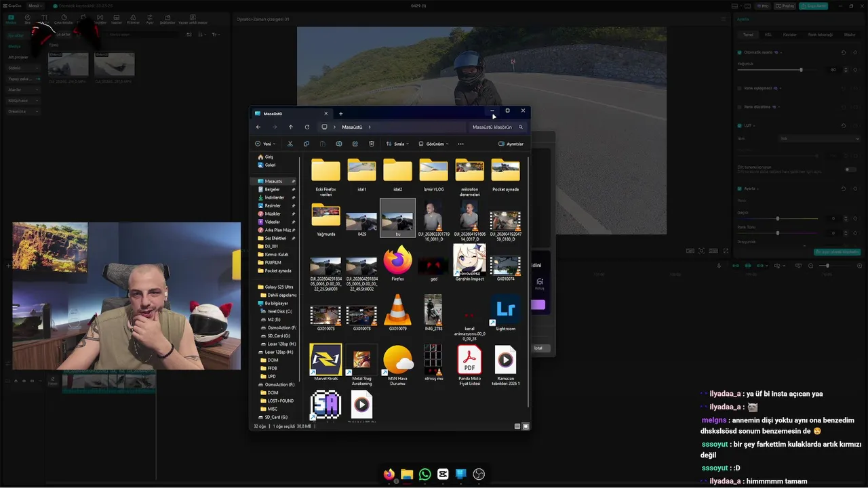The width and height of the screenshot is (868, 488).
Task: Add a new tab in the explorer window
Action: click(x=341, y=113)
